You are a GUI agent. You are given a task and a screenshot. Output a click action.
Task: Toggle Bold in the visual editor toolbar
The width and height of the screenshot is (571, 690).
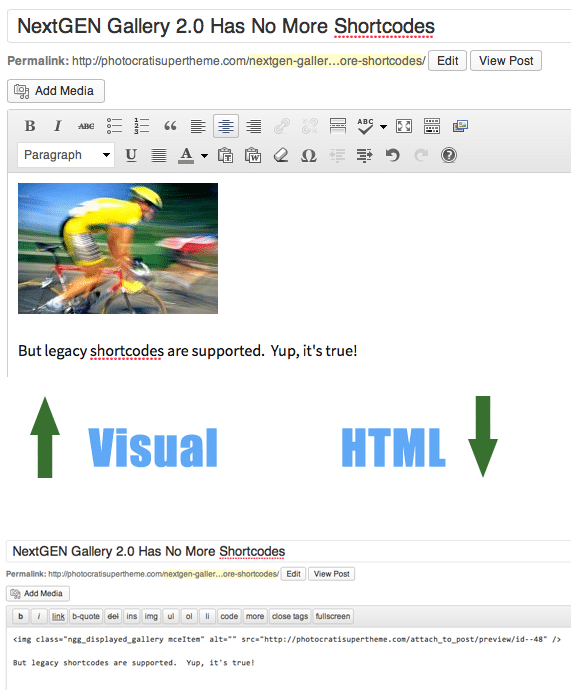(x=30, y=126)
